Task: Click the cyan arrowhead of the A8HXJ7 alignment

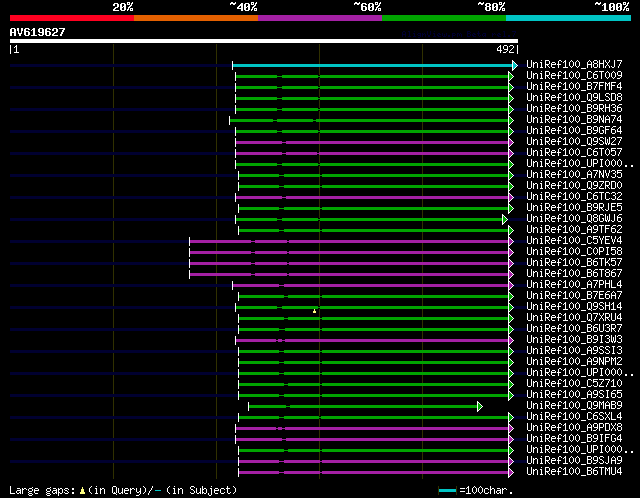Action: tap(515, 65)
